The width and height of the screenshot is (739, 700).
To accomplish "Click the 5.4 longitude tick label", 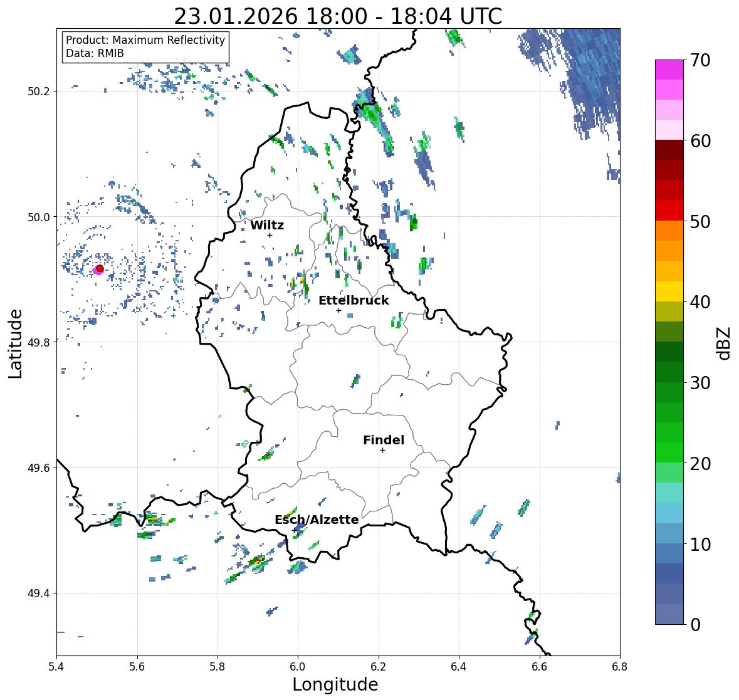I will (x=56, y=667).
